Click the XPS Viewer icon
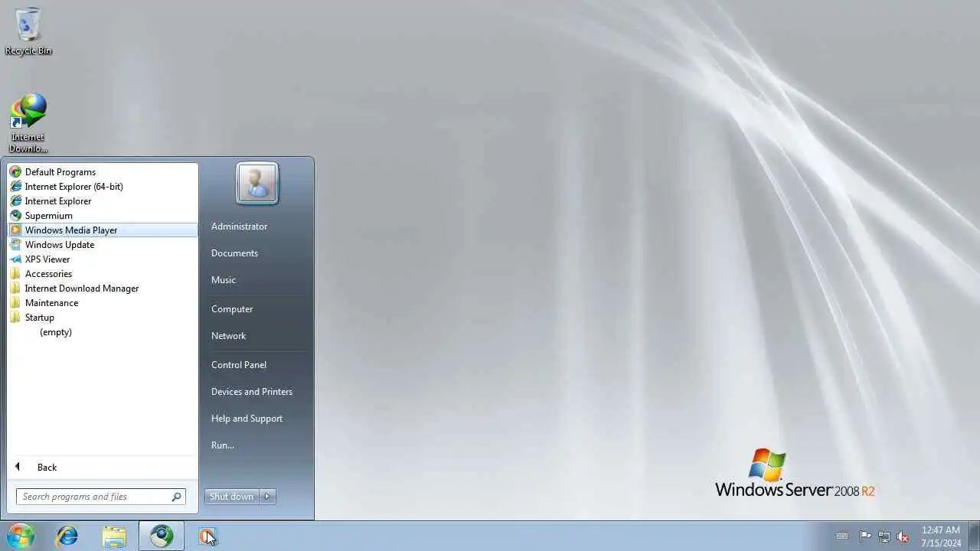This screenshot has height=551, width=980. pyautogui.click(x=15, y=259)
